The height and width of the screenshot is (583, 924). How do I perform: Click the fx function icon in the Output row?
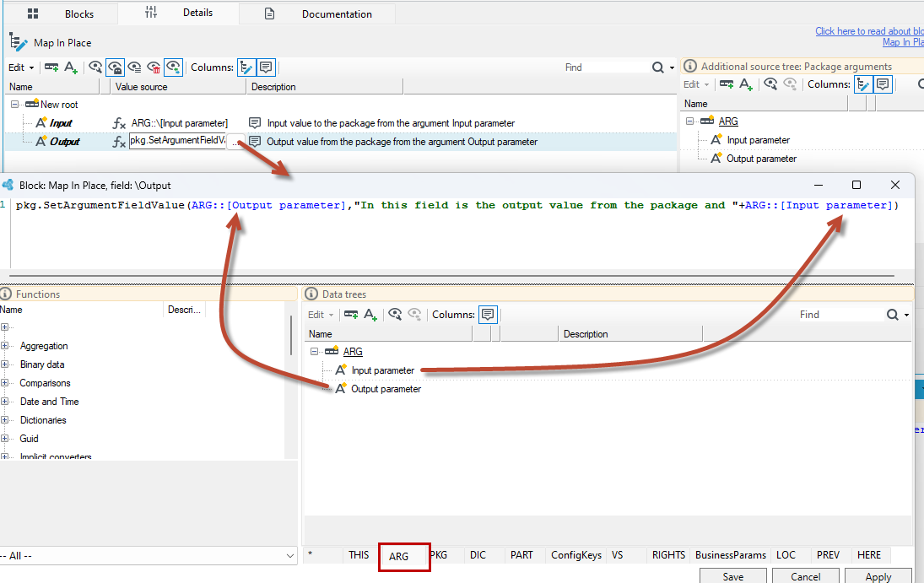[119, 142]
